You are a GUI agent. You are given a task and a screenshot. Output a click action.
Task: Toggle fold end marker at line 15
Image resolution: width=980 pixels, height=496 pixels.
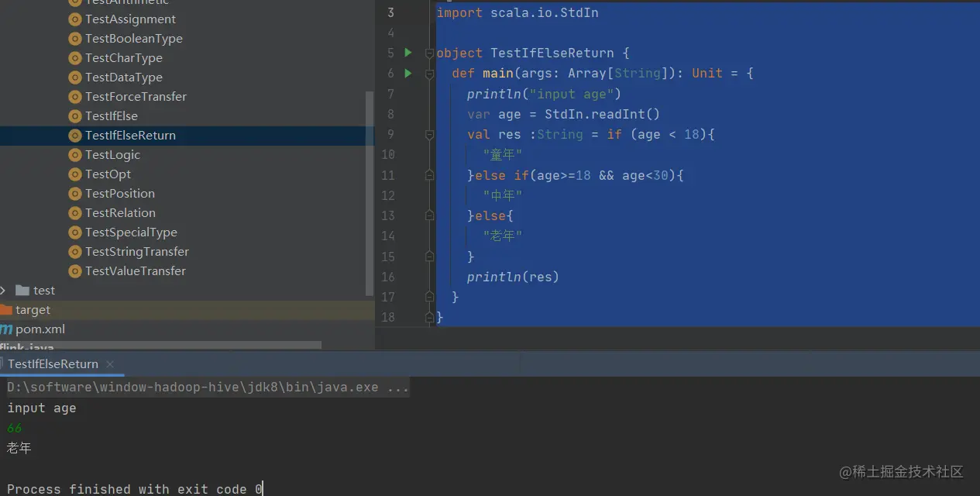coord(429,257)
